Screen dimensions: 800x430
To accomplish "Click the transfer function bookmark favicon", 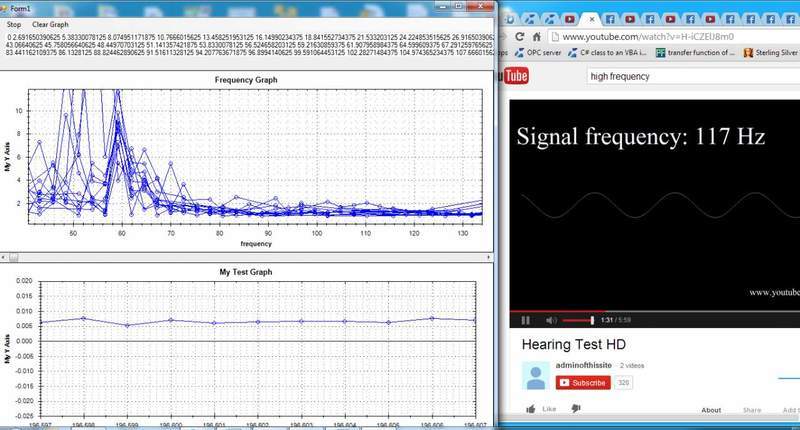I will (x=660, y=53).
